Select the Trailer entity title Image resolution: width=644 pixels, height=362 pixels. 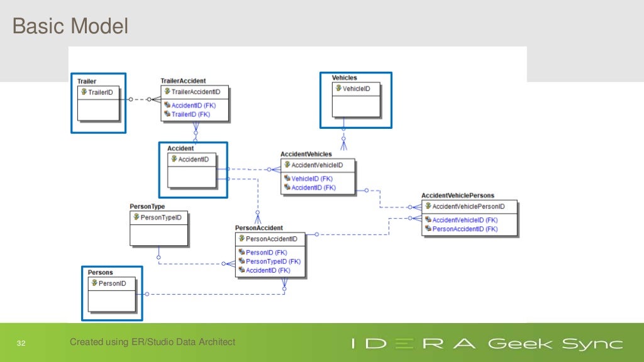(87, 81)
